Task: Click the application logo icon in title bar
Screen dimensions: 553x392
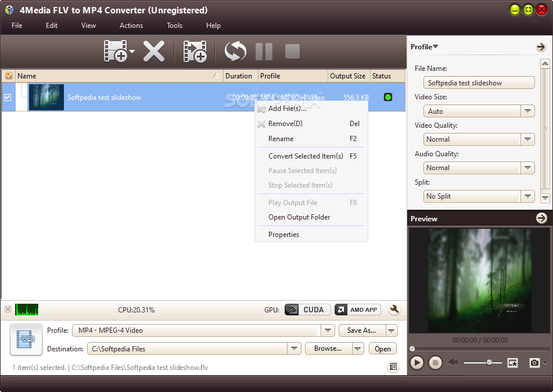Action: pyautogui.click(x=9, y=10)
